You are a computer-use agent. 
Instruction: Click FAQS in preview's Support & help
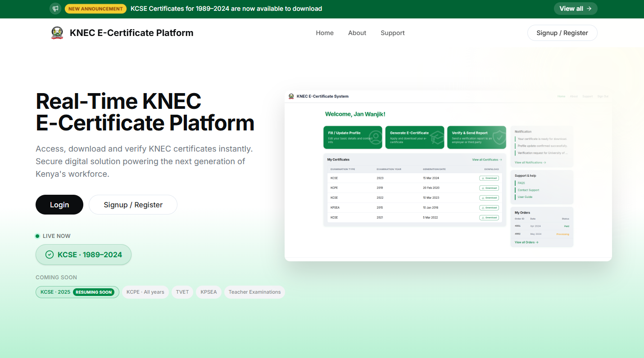point(521,183)
